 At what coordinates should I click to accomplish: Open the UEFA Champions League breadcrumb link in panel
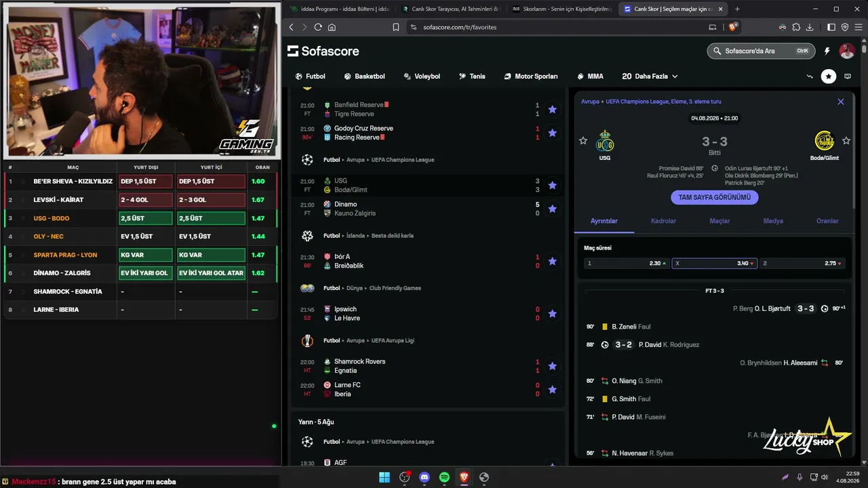tap(663, 102)
